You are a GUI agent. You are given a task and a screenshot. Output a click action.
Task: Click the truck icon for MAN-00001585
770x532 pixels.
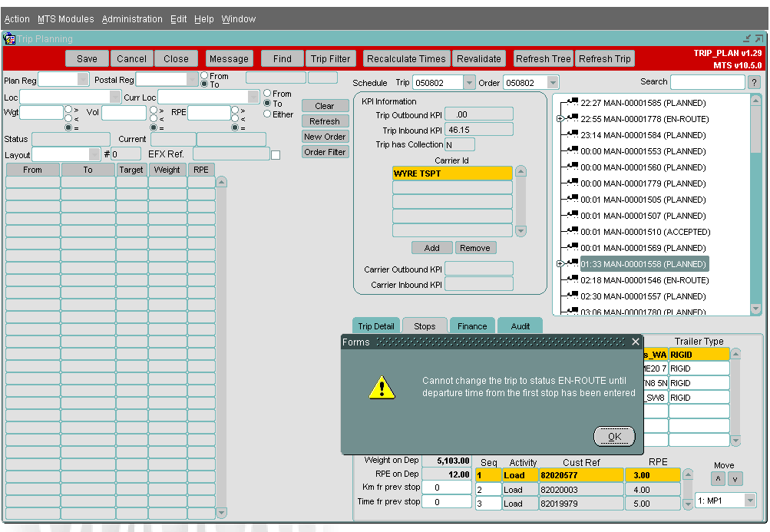click(x=572, y=102)
